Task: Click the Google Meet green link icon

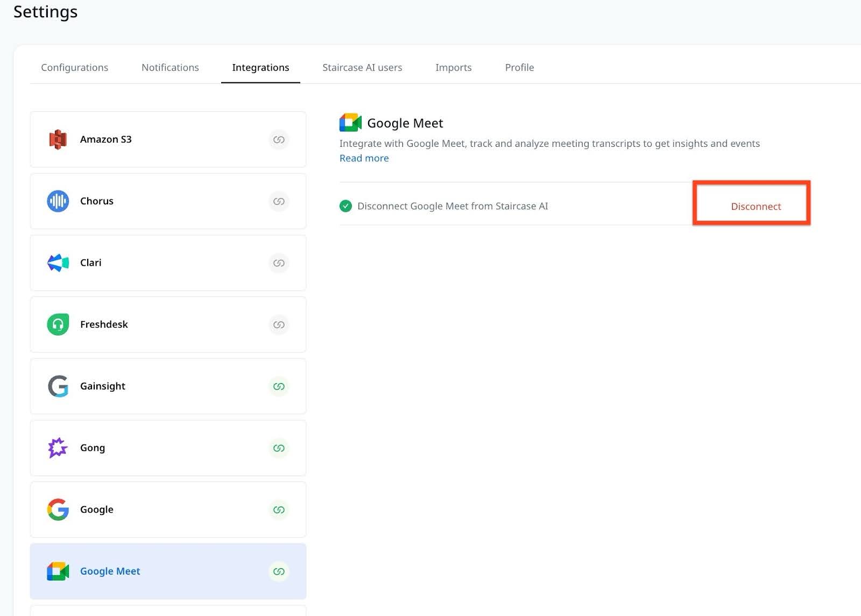Action: point(279,571)
